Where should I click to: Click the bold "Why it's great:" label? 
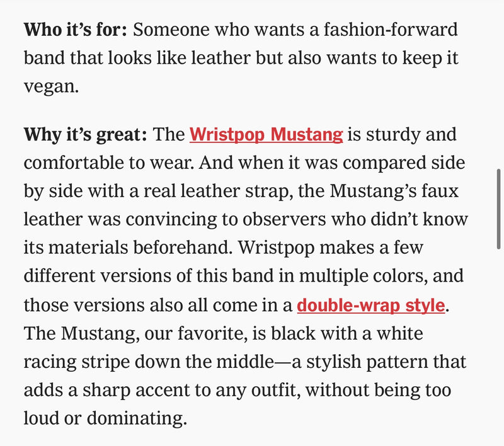(x=86, y=134)
